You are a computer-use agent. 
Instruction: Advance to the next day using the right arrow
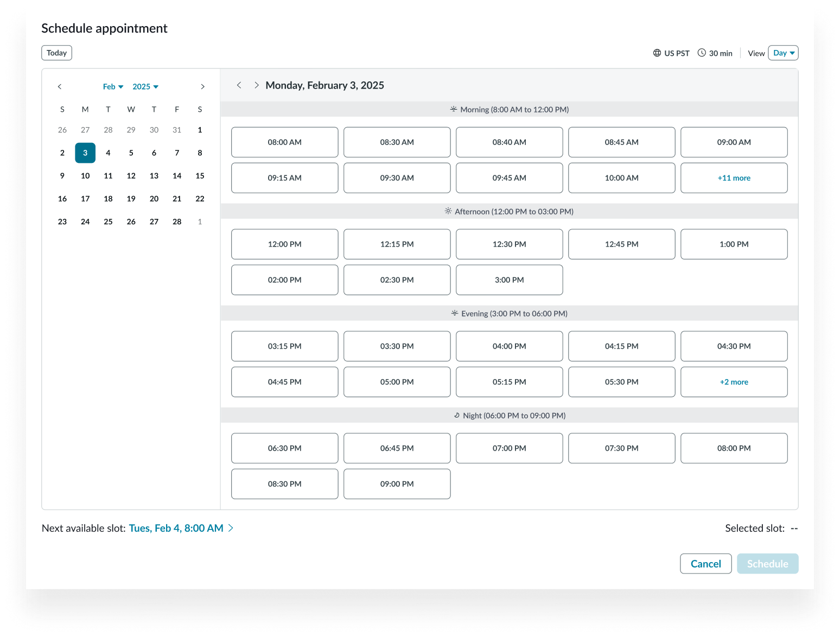(256, 85)
